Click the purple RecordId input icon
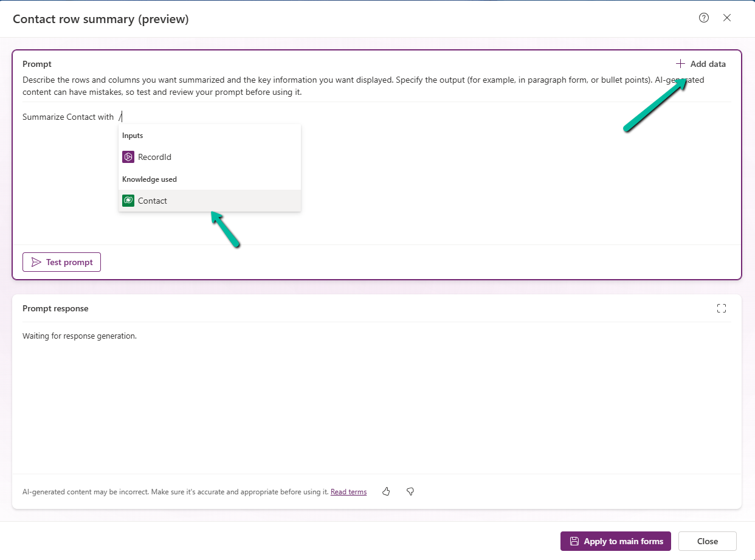Image resolution: width=755 pixels, height=560 pixels. 128,156
